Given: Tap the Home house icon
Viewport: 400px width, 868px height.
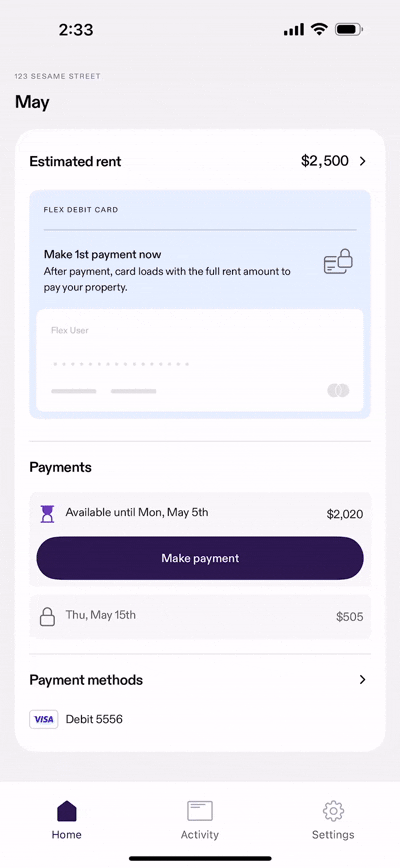Looking at the screenshot, I should pyautogui.click(x=66, y=811).
